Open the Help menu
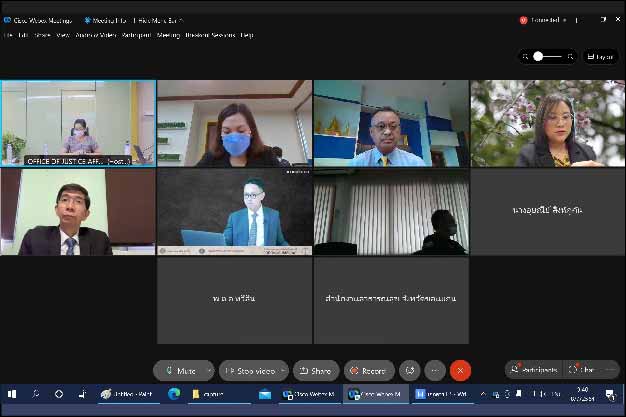 pyautogui.click(x=247, y=35)
